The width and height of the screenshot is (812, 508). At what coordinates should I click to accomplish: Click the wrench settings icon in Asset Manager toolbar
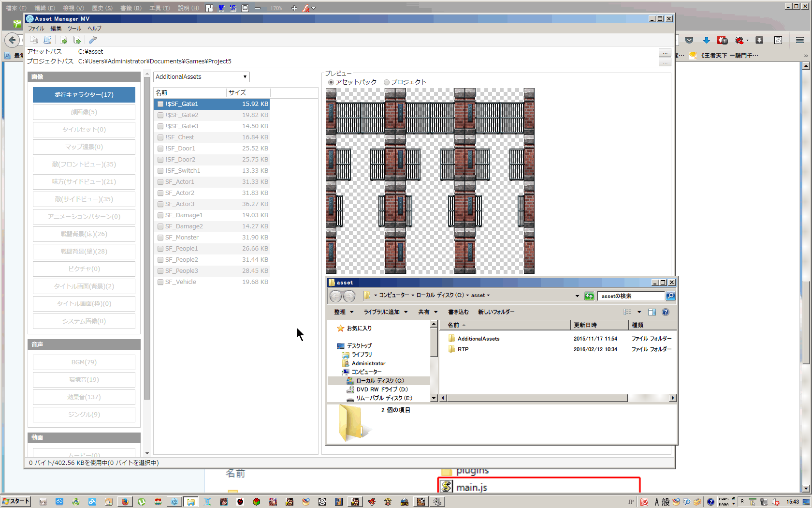(x=93, y=40)
